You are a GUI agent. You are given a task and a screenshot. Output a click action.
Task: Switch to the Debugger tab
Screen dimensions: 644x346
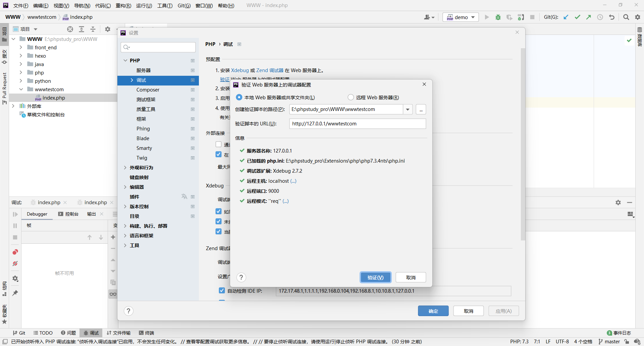(x=37, y=214)
